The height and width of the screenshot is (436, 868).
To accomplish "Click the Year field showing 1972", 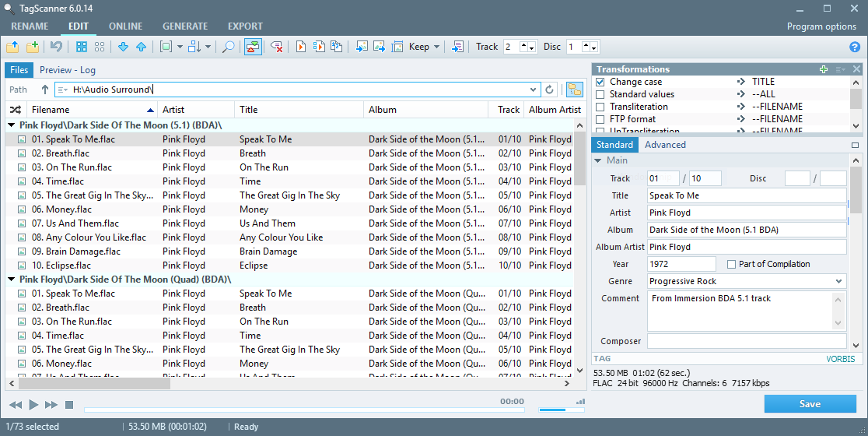I will (x=681, y=264).
